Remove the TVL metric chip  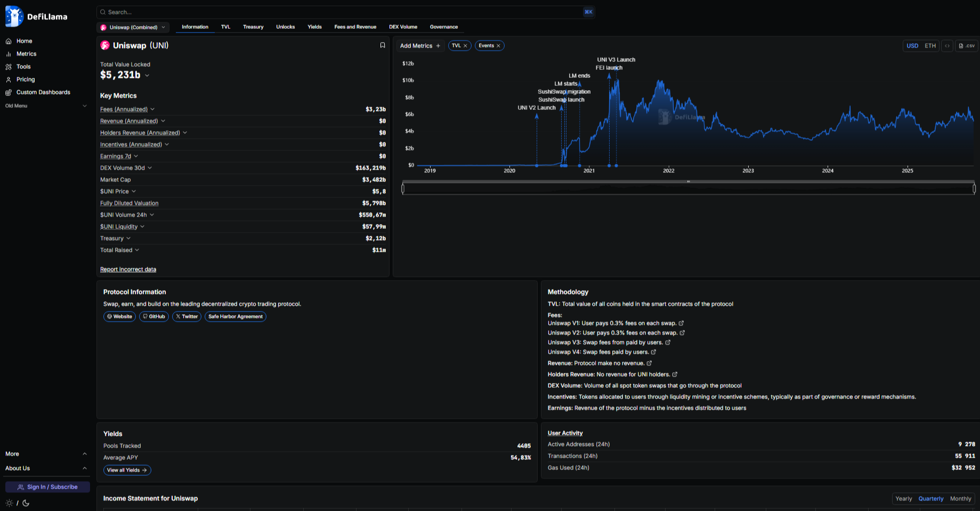tap(465, 46)
